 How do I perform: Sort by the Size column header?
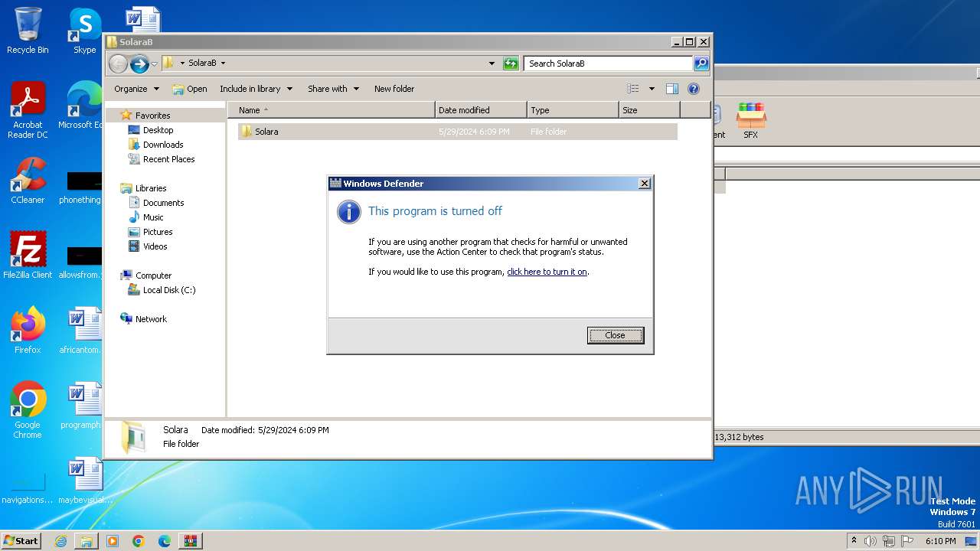click(x=649, y=110)
